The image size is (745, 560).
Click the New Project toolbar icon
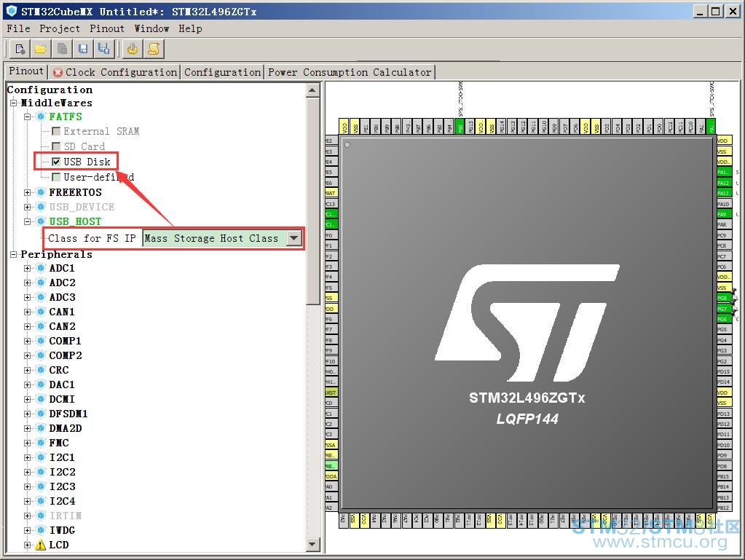20,49
